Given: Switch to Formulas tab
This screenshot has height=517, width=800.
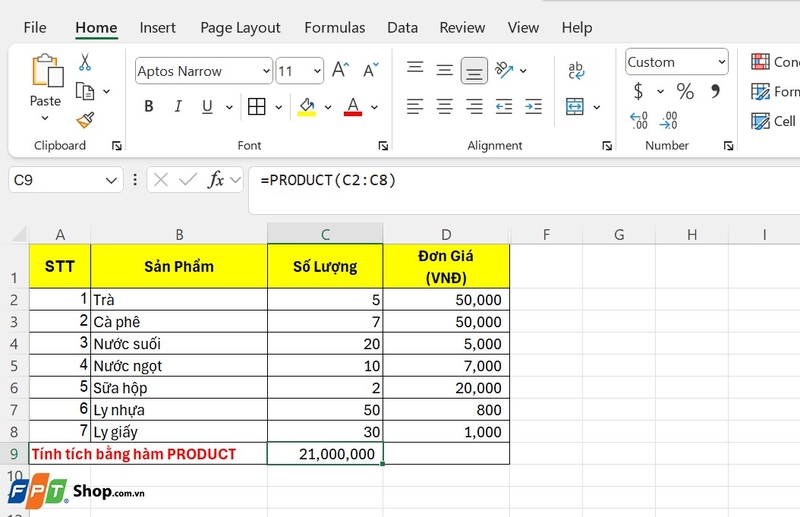Looking at the screenshot, I should [335, 28].
